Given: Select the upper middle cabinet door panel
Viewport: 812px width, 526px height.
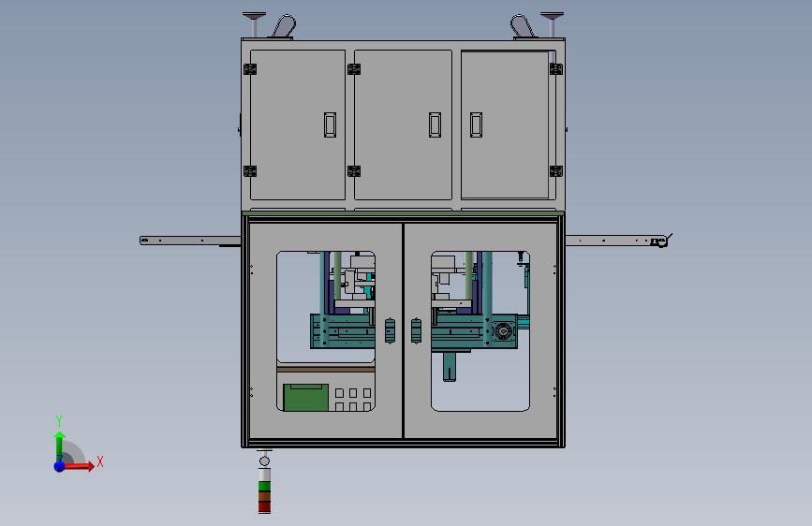Looking at the screenshot, I should click(x=403, y=124).
